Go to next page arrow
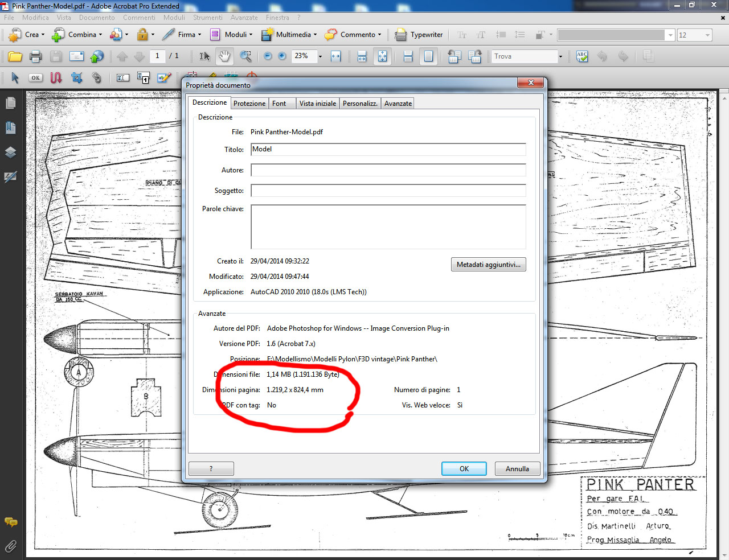 point(140,56)
